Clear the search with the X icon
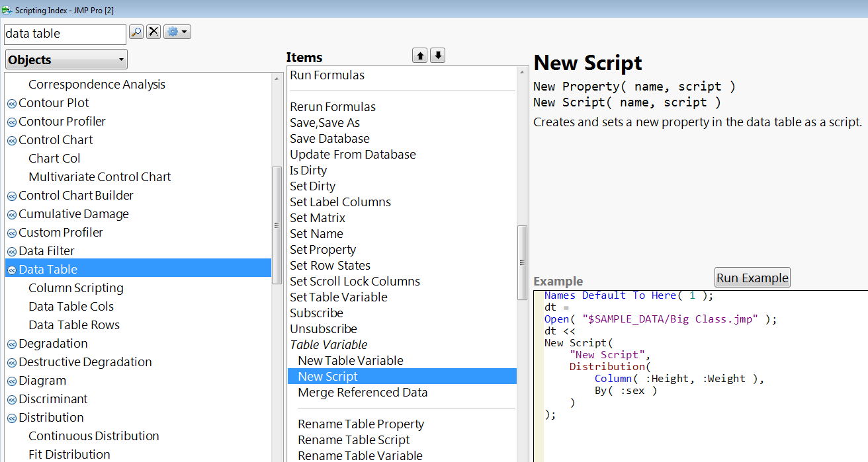 (x=153, y=32)
